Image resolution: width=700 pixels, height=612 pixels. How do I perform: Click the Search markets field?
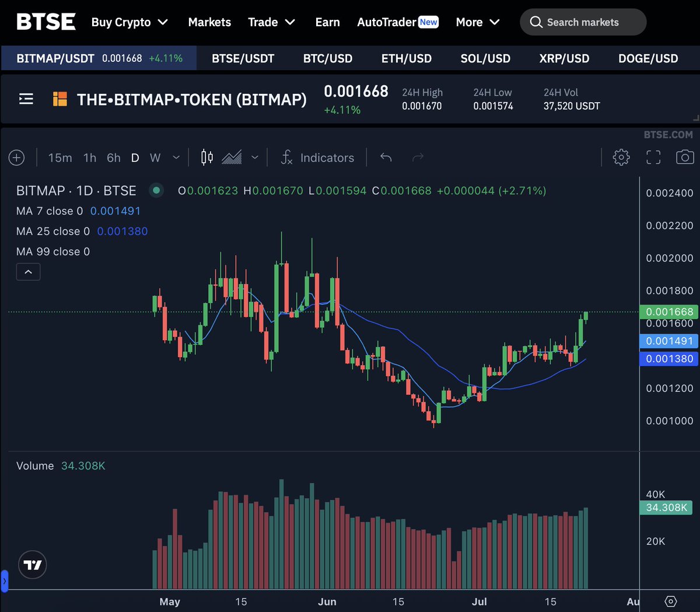pos(583,22)
